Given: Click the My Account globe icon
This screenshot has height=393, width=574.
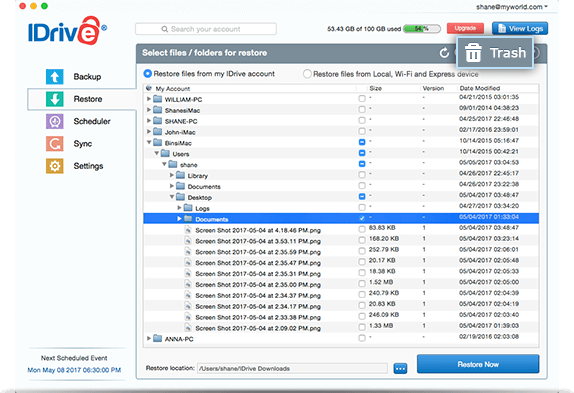Looking at the screenshot, I should tap(149, 88).
